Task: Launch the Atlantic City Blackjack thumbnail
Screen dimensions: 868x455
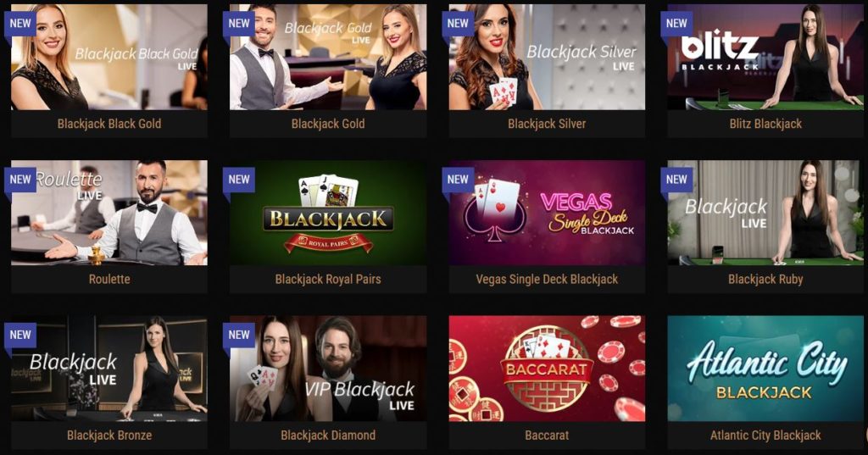Action: pos(765,369)
